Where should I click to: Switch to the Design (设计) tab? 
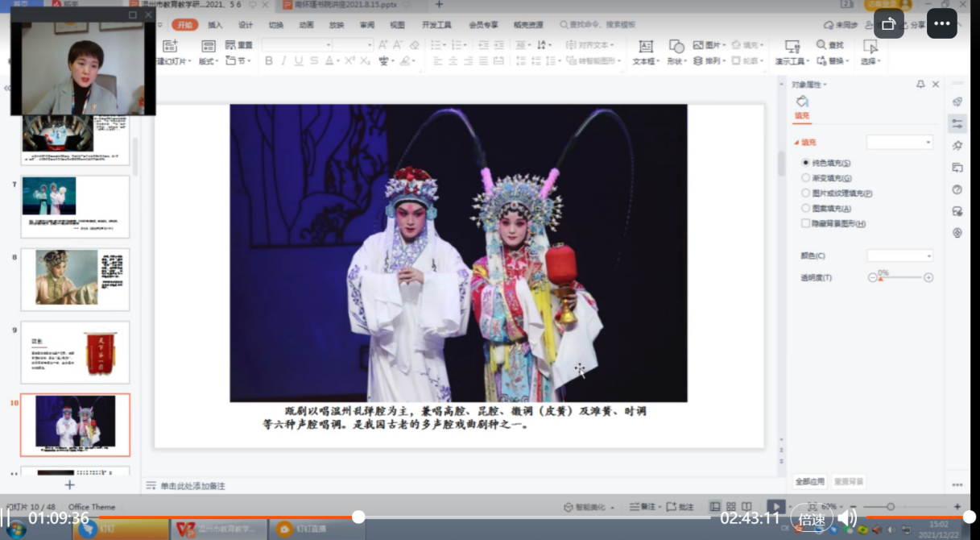click(x=246, y=25)
